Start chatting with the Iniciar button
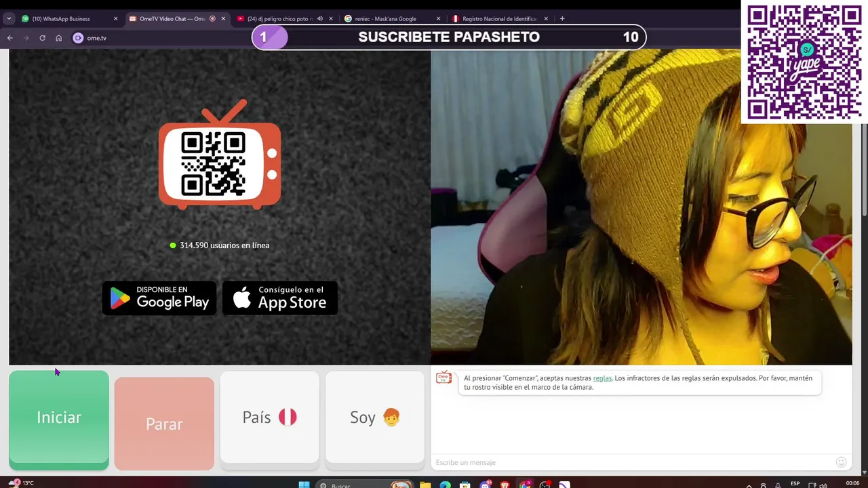 pos(59,419)
